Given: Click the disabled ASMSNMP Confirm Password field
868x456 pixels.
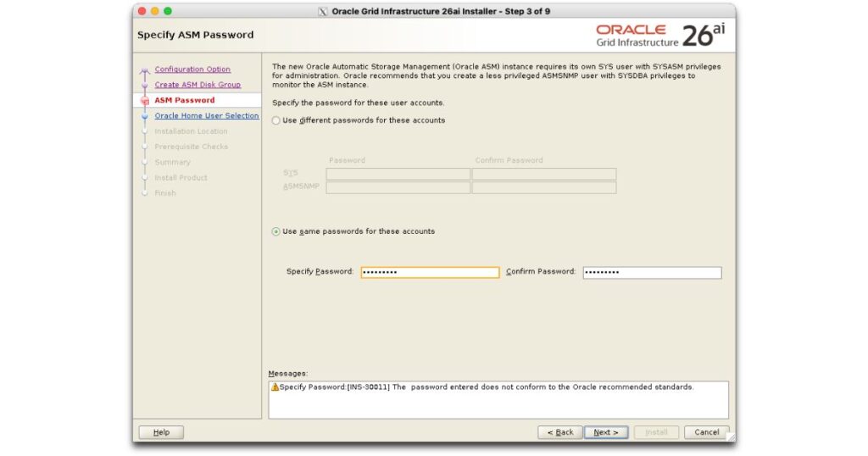Looking at the screenshot, I should coord(544,187).
